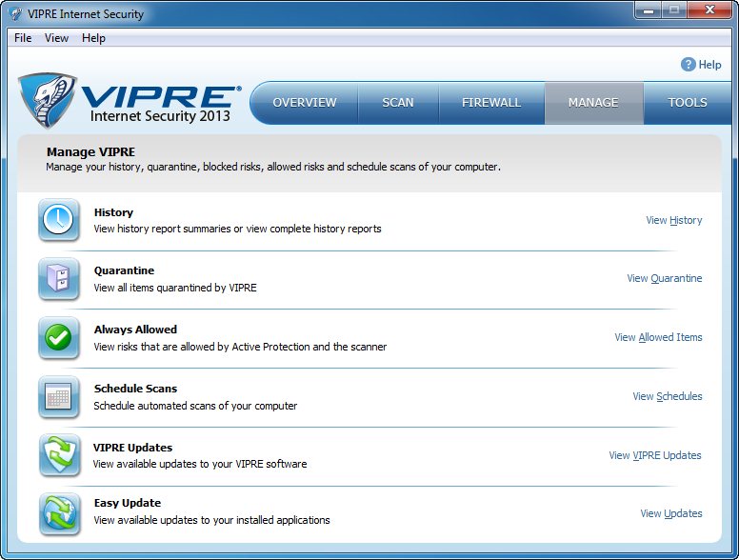Click 'View all items quarantined by VIPRE' text
This screenshot has height=560, width=739.
click(175, 288)
